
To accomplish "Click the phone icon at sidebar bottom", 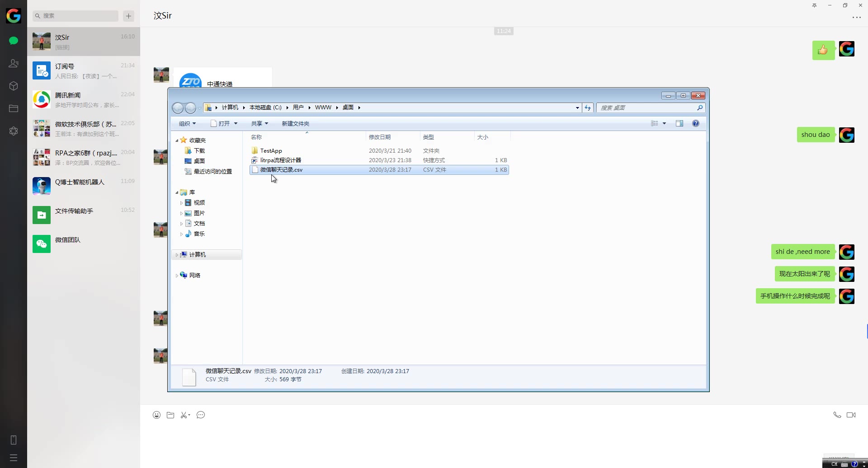I will 14,440.
